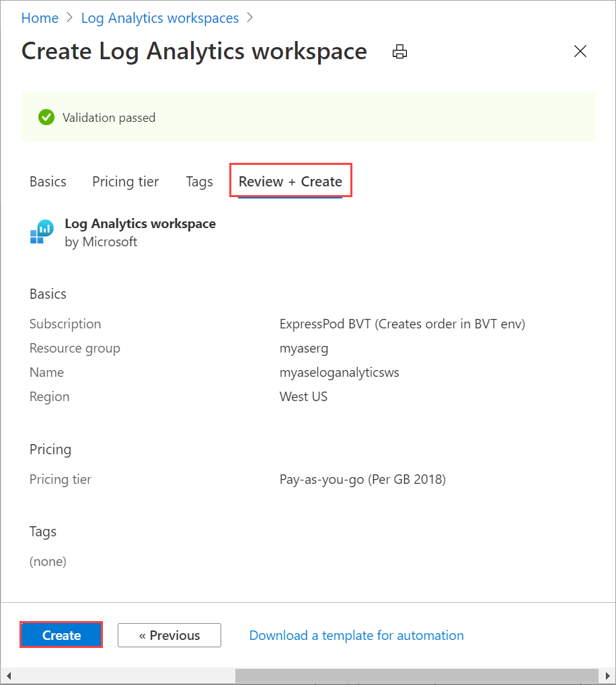This screenshot has width=616, height=685.
Task: Open the Pricing tier tab
Action: pos(125,181)
